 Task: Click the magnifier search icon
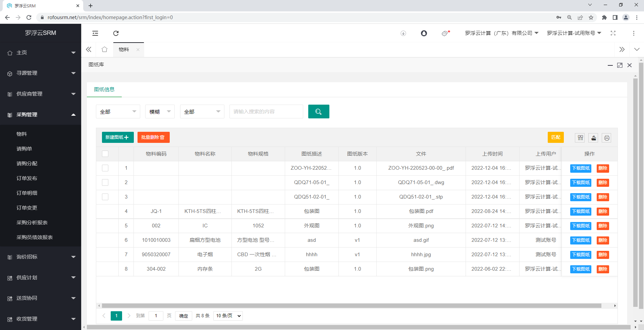point(318,111)
